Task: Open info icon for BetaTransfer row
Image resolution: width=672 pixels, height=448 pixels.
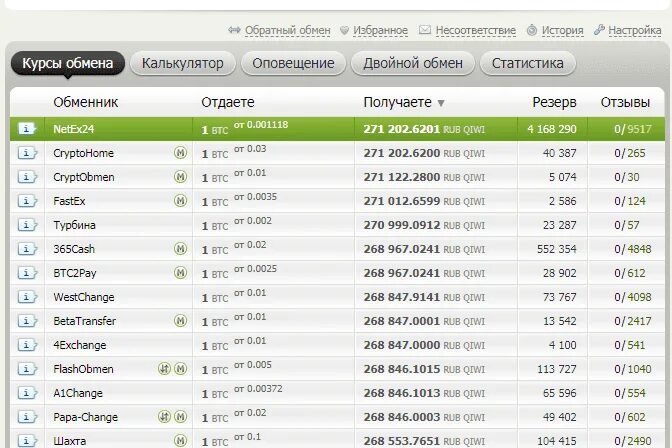Action: 27,321
